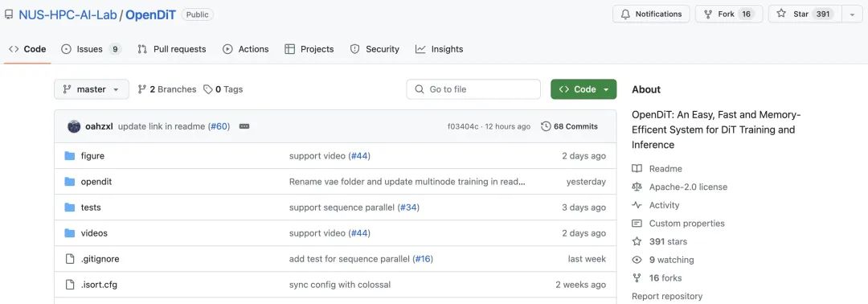Screen dimensions: 868x304
Task: Open the Star lists dropdown arrow
Action: click(852, 14)
